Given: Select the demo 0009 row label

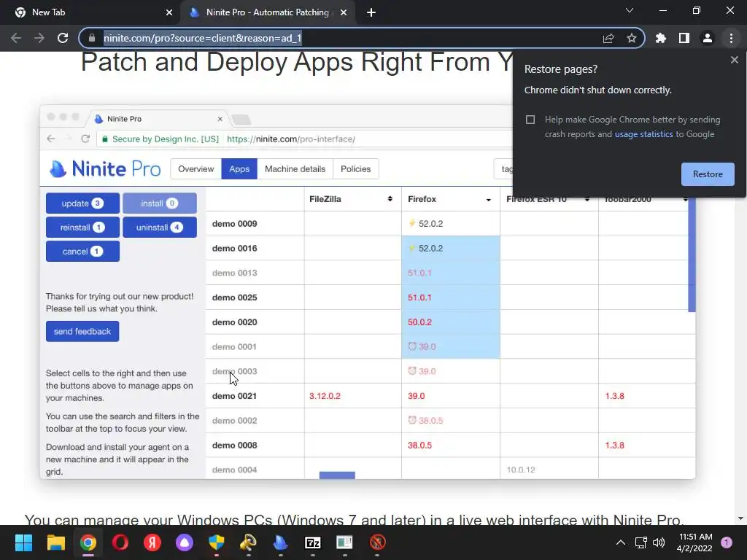Looking at the screenshot, I should coord(234,224).
